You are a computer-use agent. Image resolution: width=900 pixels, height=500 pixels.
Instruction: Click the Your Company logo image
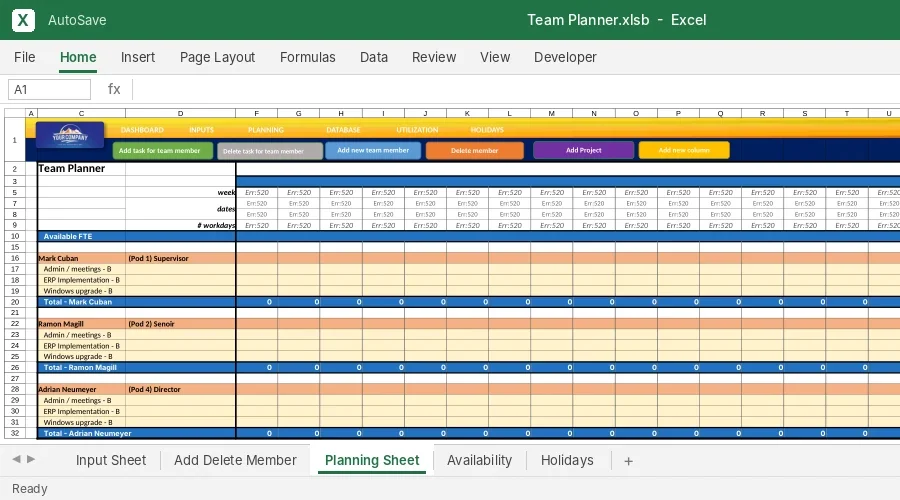[70, 135]
